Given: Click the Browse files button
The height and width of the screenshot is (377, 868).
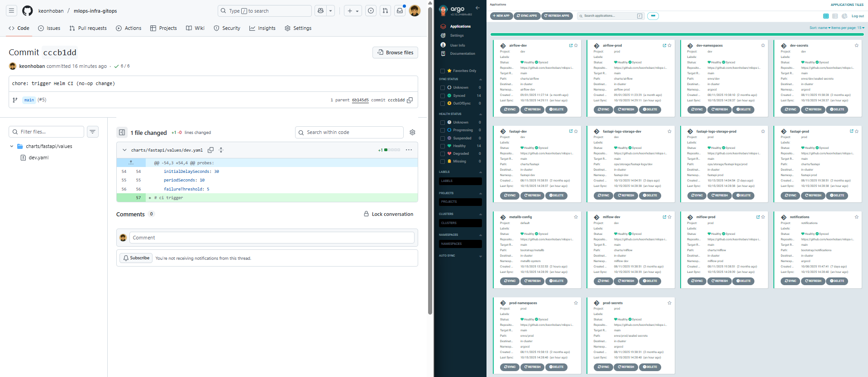Looking at the screenshot, I should pyautogui.click(x=396, y=52).
